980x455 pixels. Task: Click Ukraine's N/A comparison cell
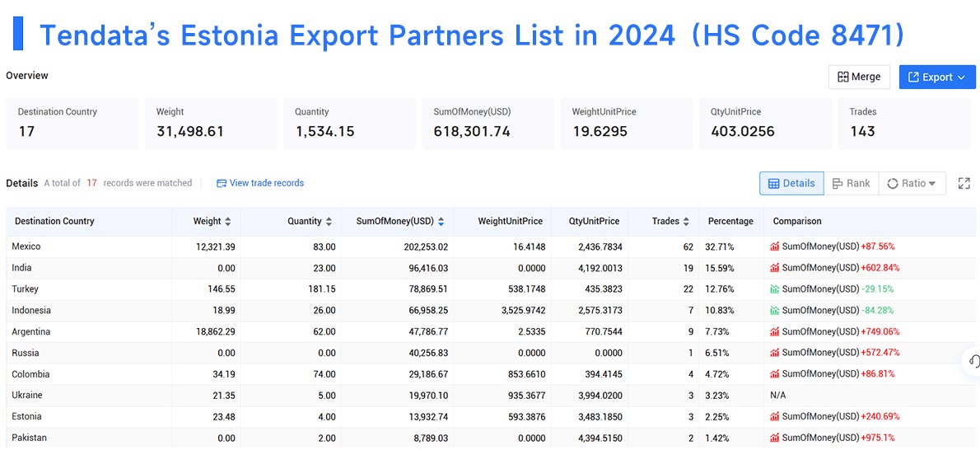tap(780, 396)
